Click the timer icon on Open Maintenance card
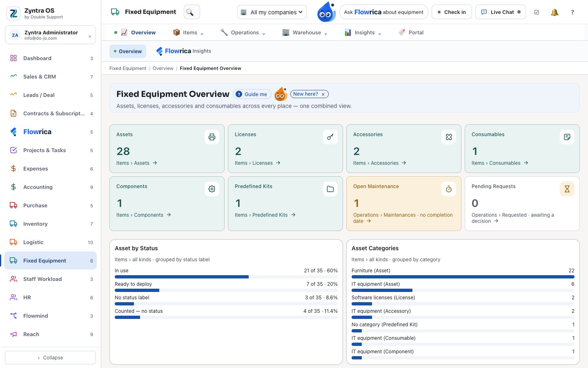 pyautogui.click(x=449, y=189)
